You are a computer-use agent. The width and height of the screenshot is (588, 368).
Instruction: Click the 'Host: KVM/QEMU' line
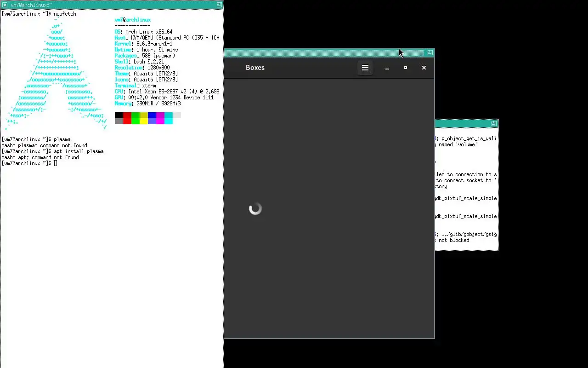pyautogui.click(x=167, y=38)
